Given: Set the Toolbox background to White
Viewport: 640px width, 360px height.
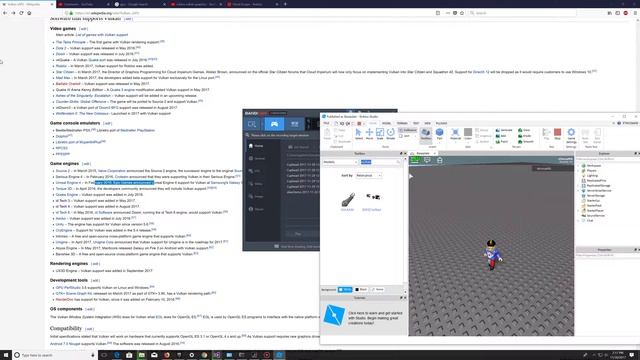Looking at the screenshot, I should 345,289.
